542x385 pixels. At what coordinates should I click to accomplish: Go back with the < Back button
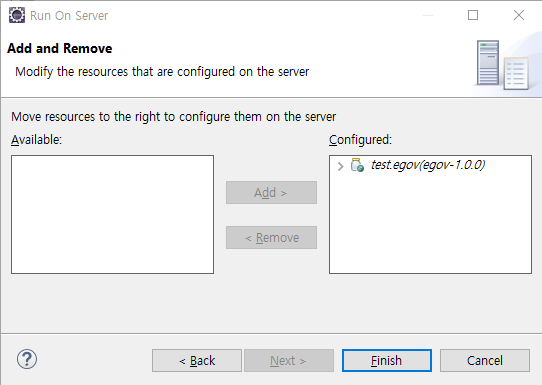click(197, 360)
